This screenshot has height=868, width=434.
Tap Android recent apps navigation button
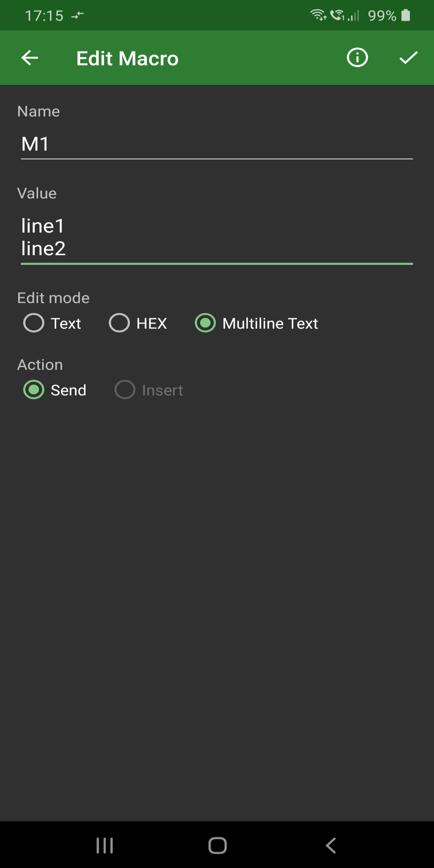point(105,845)
